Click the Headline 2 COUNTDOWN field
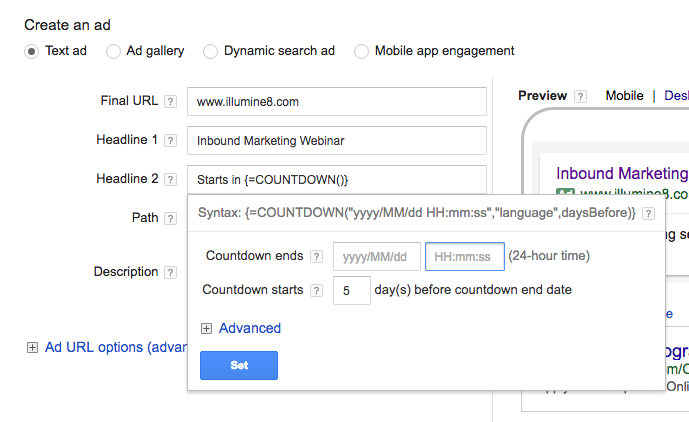Viewport: 689px width, 422px height. tap(337, 179)
